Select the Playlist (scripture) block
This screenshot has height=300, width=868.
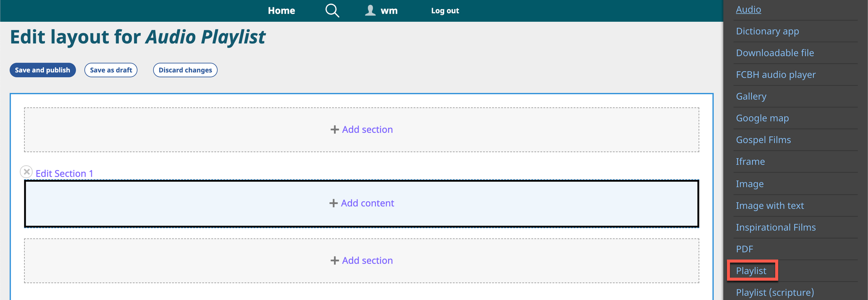tap(775, 292)
